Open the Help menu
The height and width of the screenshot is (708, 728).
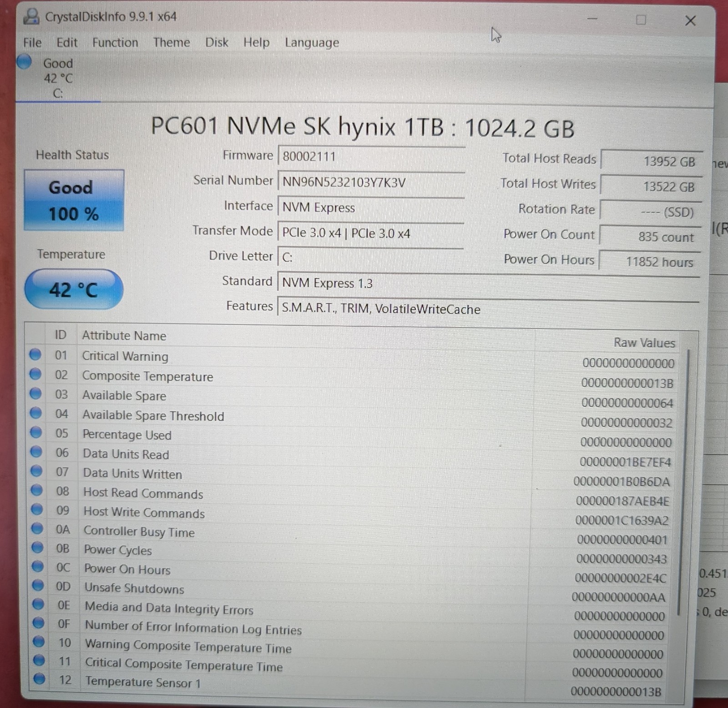click(256, 42)
